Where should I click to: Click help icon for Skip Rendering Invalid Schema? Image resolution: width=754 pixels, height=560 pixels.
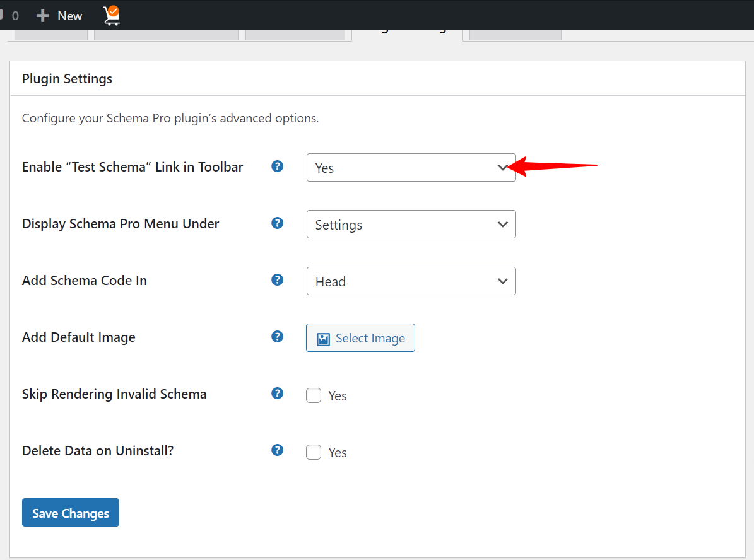pos(277,394)
